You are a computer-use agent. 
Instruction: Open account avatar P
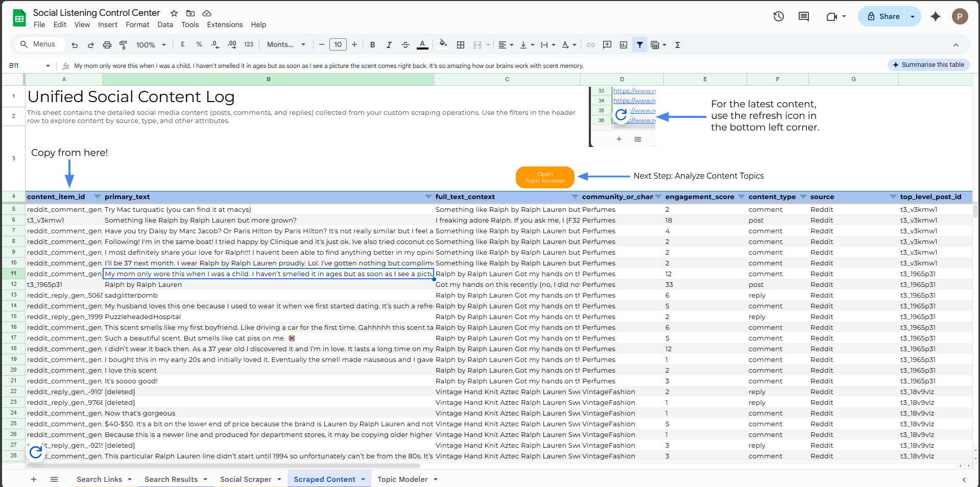960,16
